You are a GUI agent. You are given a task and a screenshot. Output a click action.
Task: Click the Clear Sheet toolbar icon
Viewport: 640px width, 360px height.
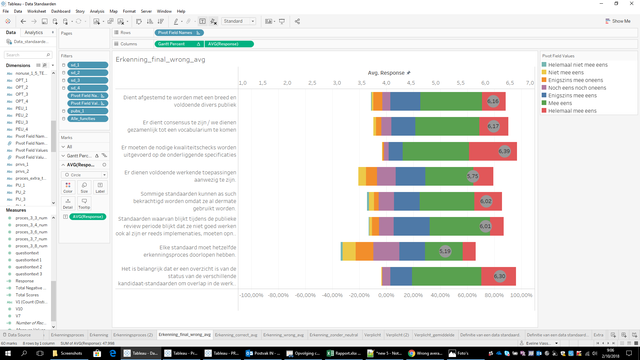[x=121, y=21]
